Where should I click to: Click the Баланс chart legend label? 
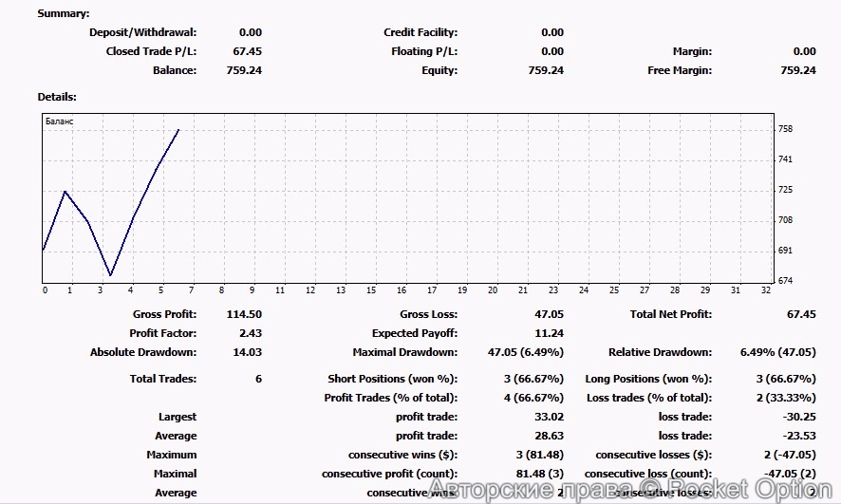coord(59,121)
